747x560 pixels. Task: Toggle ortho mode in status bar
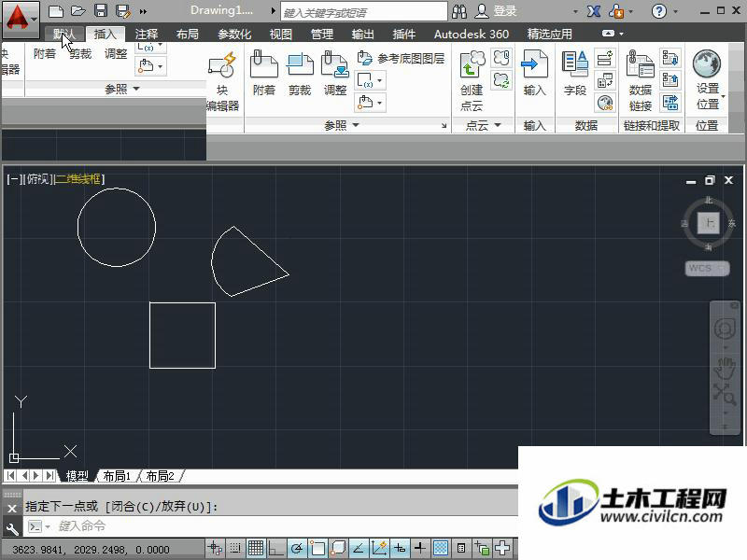coord(276,548)
